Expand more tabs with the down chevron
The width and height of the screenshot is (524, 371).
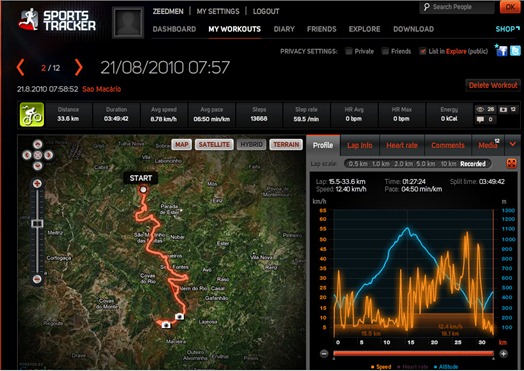tap(513, 144)
